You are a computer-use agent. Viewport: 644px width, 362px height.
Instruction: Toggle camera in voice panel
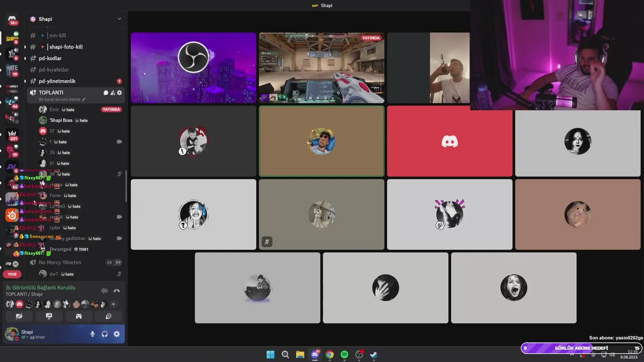[x=19, y=316]
